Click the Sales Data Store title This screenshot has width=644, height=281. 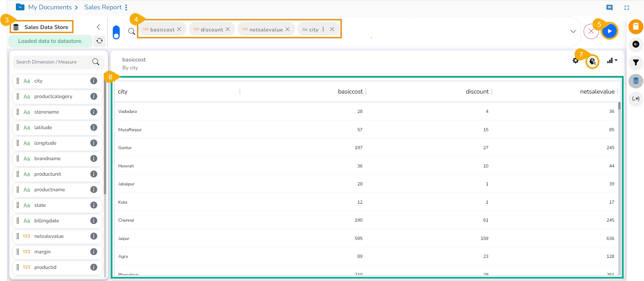tap(46, 27)
